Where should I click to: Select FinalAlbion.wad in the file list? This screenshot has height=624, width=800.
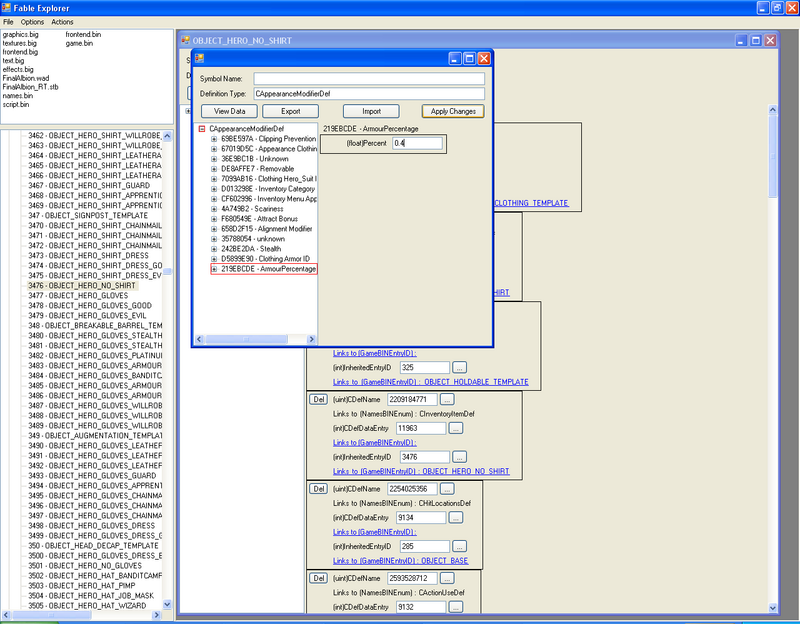point(26,78)
